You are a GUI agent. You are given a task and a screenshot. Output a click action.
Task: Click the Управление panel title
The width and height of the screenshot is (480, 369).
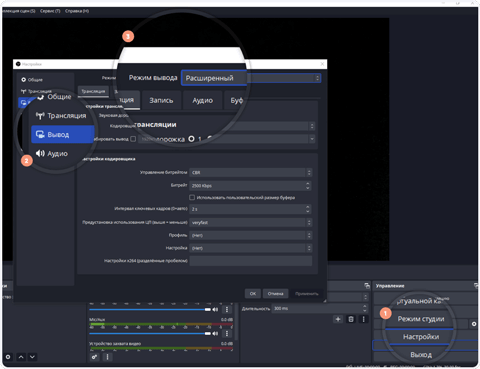coord(390,286)
